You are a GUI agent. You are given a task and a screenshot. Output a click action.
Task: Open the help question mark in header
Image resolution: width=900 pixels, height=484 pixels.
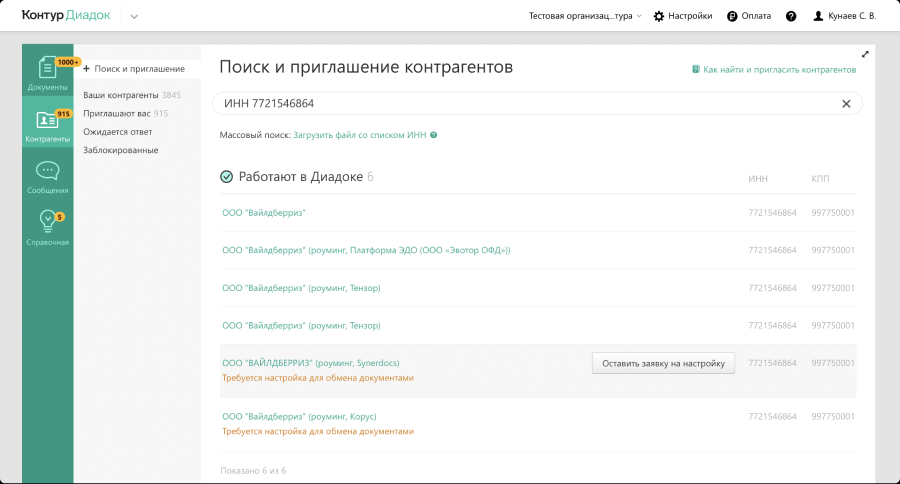(791, 16)
